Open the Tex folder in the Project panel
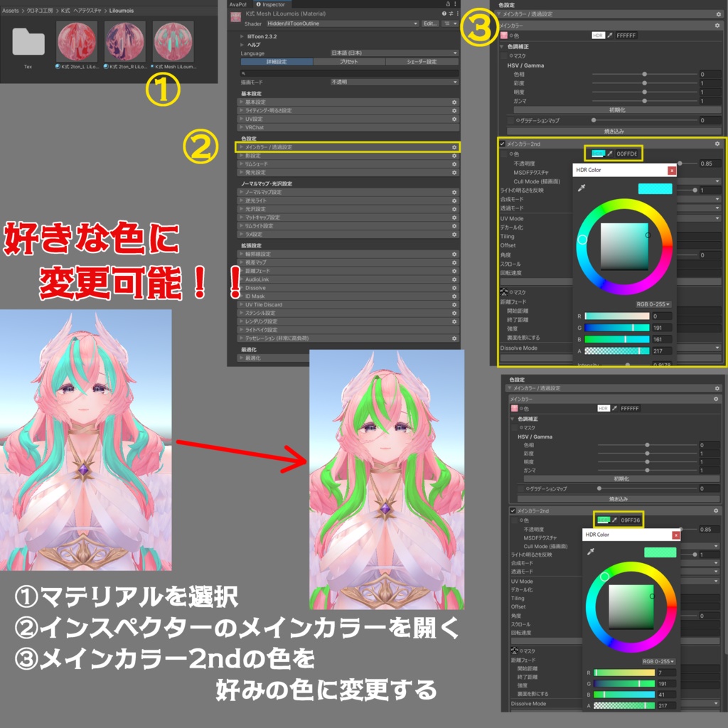This screenshot has width=728, height=728. (x=28, y=42)
